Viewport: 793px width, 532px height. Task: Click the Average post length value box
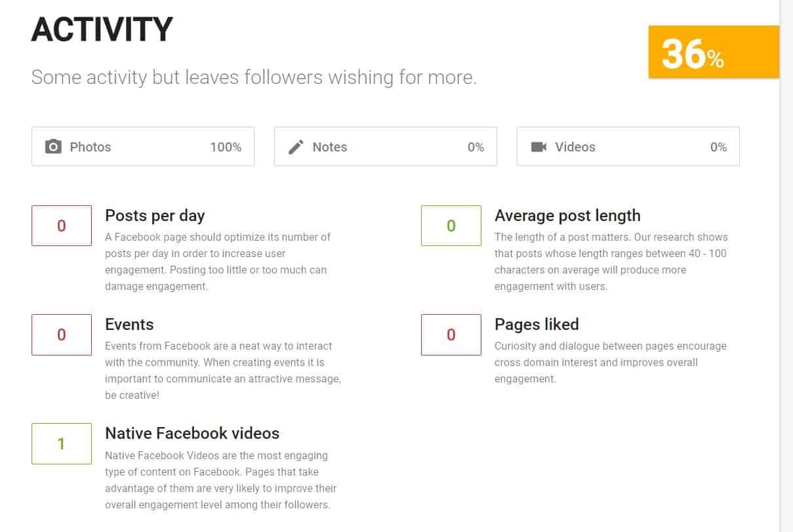click(x=451, y=226)
